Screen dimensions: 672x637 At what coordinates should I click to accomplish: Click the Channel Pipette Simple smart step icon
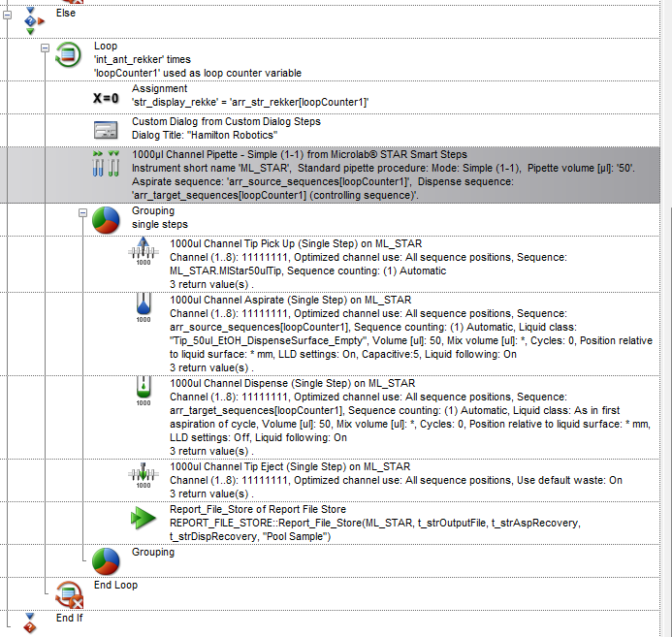(106, 164)
